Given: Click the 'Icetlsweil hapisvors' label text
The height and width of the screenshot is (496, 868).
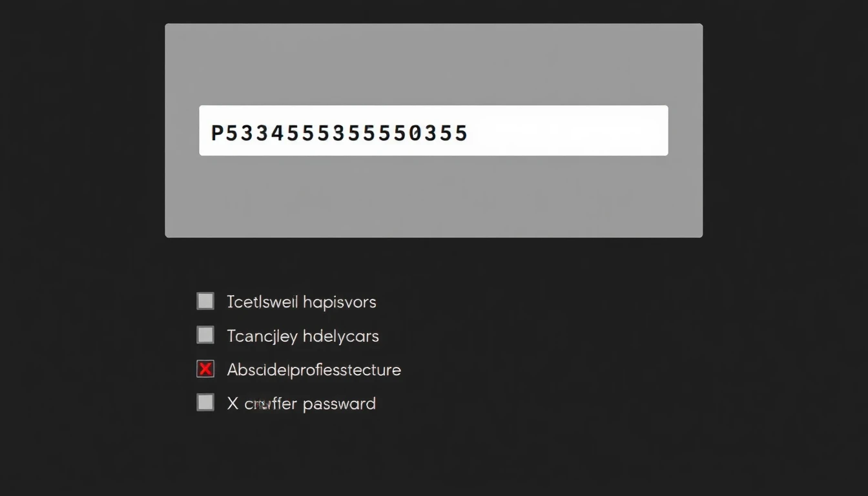Looking at the screenshot, I should tap(302, 301).
